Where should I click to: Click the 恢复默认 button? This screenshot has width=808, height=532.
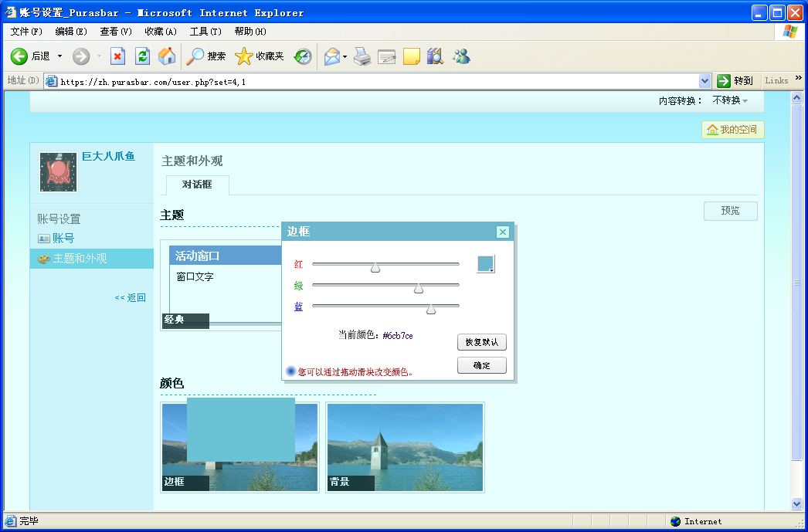(481, 342)
